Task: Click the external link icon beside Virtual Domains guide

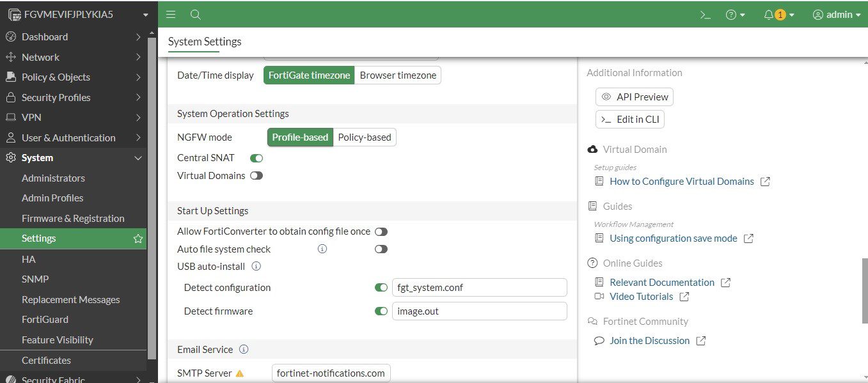Action: pyautogui.click(x=765, y=182)
